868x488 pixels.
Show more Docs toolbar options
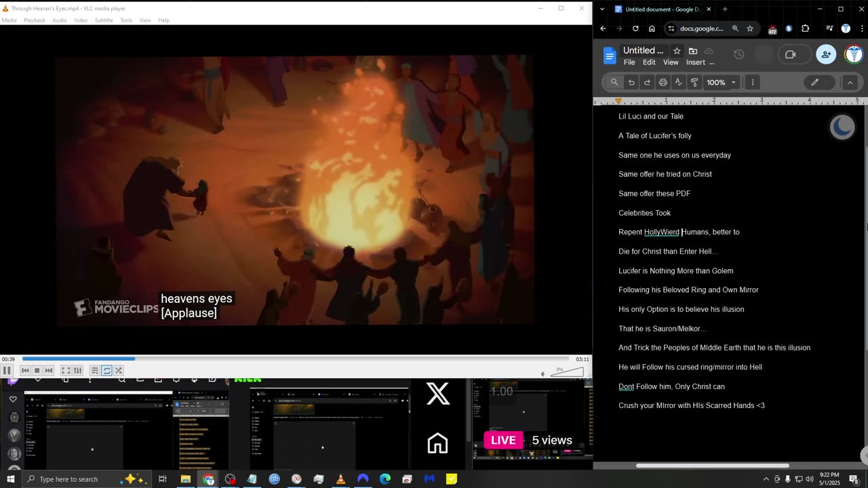pos(753,82)
